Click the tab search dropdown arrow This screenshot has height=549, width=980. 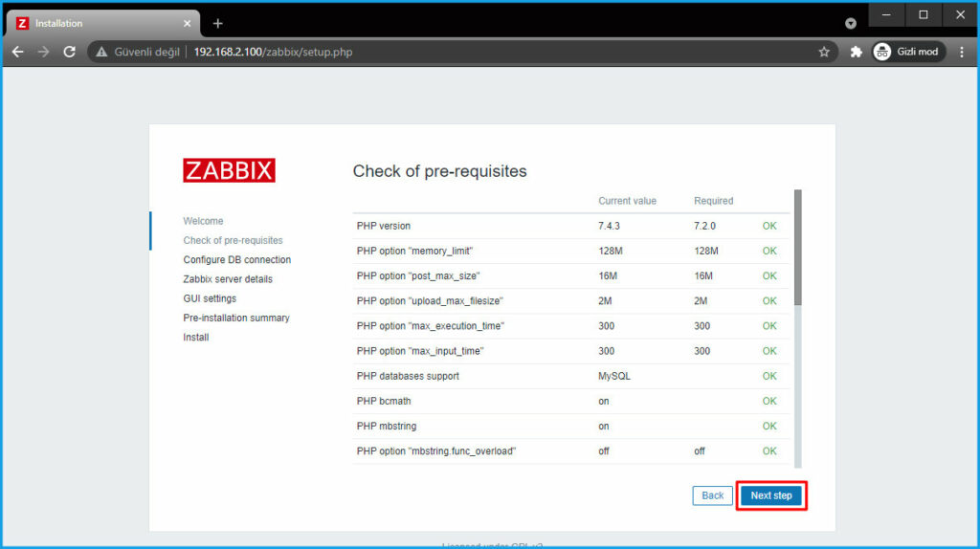pyautogui.click(x=850, y=24)
